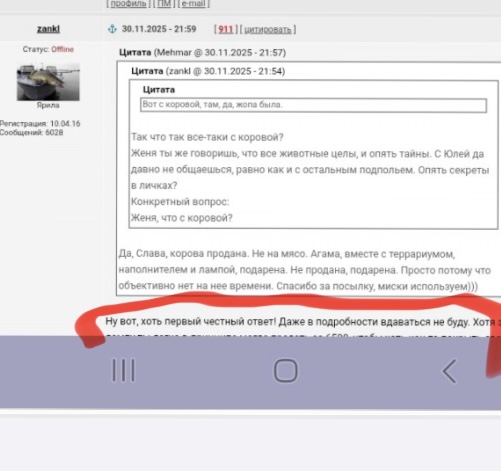Click the line 'Так что так все-таки с коровой?'

pyautogui.click(x=207, y=137)
